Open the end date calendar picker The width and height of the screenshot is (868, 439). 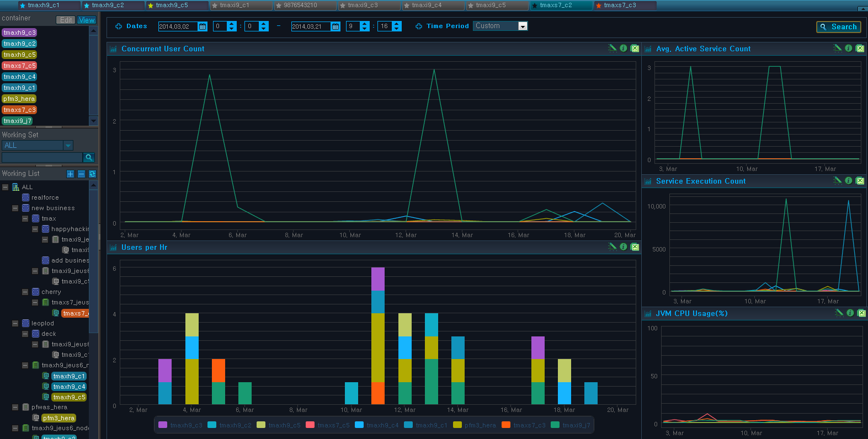coord(336,26)
